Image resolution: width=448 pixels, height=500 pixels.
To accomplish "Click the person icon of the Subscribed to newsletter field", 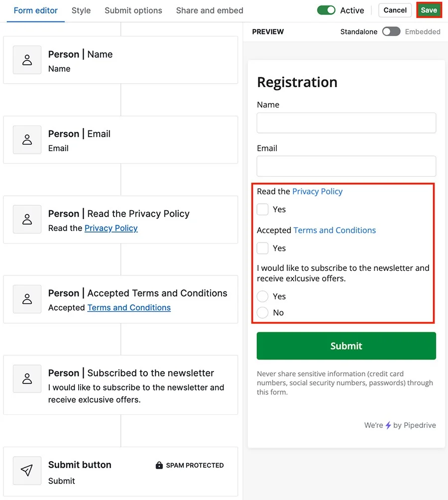I will (x=27, y=379).
